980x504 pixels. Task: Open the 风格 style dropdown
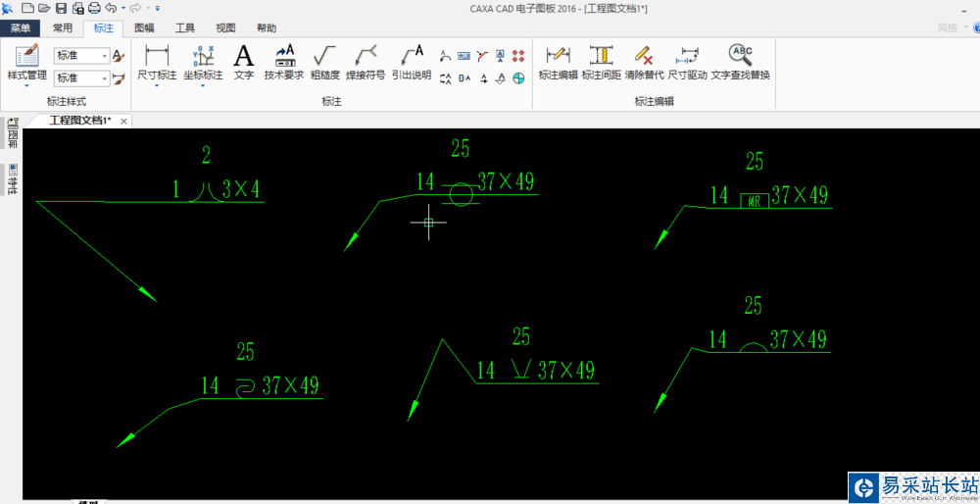[952, 27]
